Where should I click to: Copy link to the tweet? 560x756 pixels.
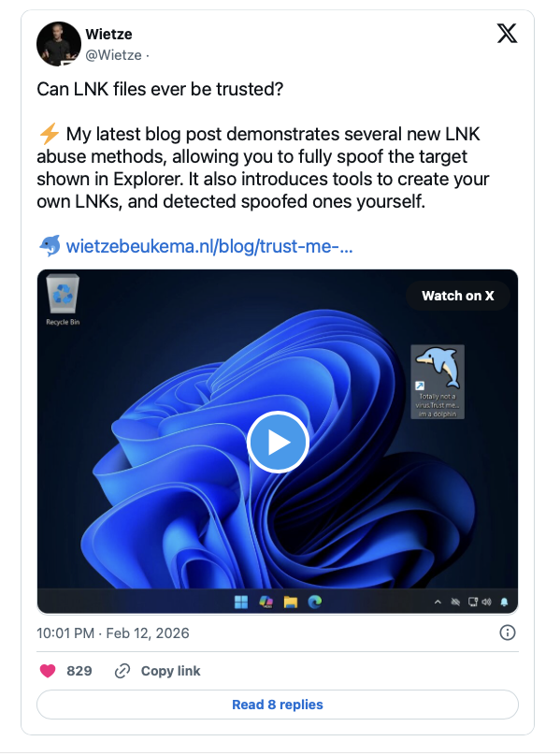pos(157,671)
